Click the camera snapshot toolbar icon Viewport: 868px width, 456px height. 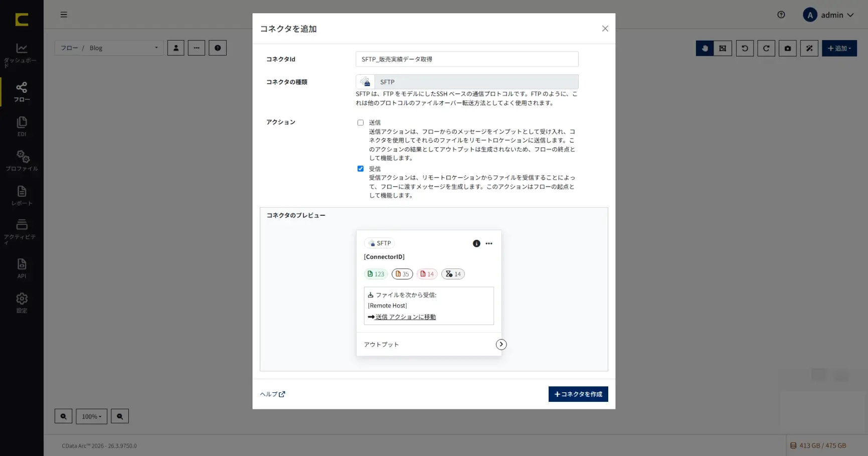tap(788, 48)
